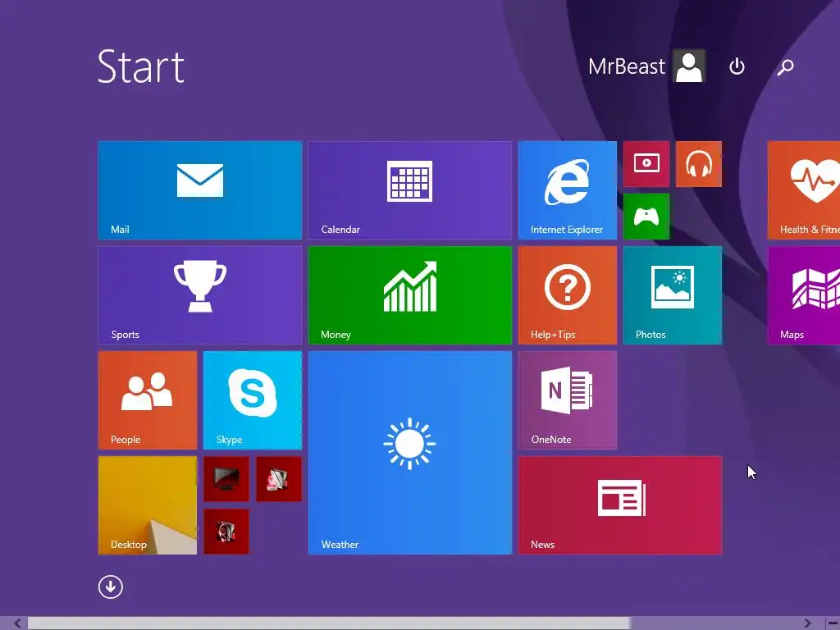840x630 pixels.
Task: Open the Maps tile
Action: point(804,295)
